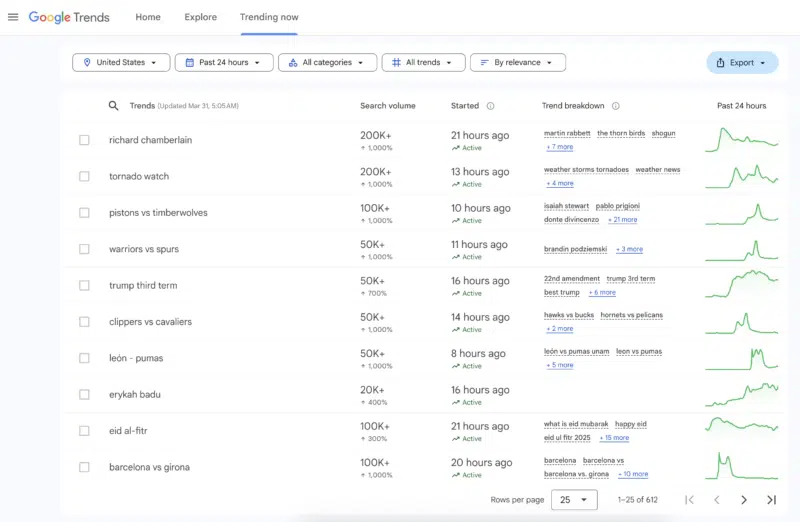Click the Search volume column header
Screen dimensions: 800x522
point(388,106)
